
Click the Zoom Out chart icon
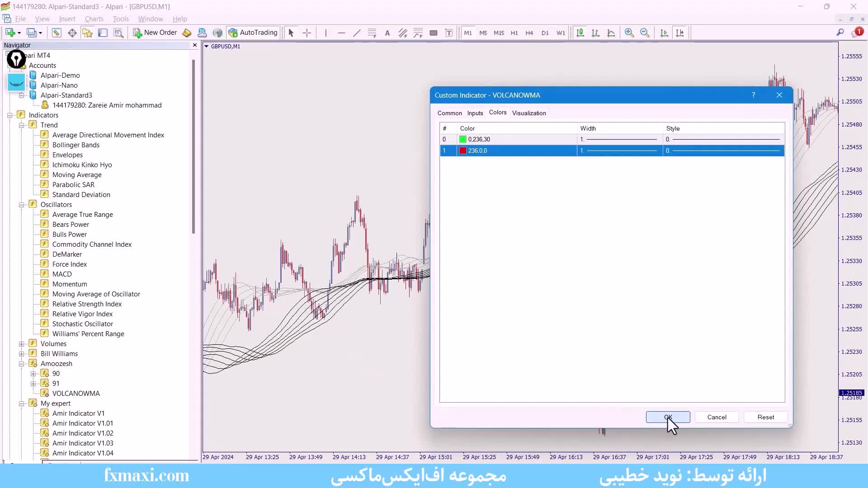645,33
